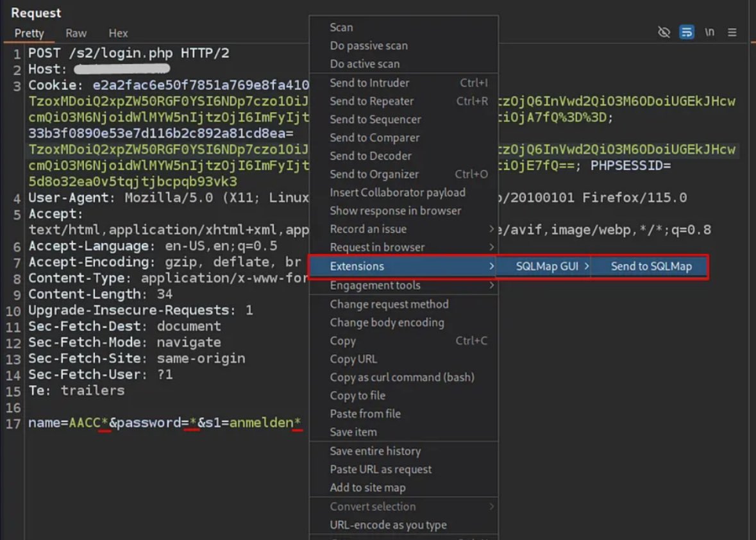Click the Cookie header name
The height and width of the screenshot is (540, 756).
pos(56,85)
